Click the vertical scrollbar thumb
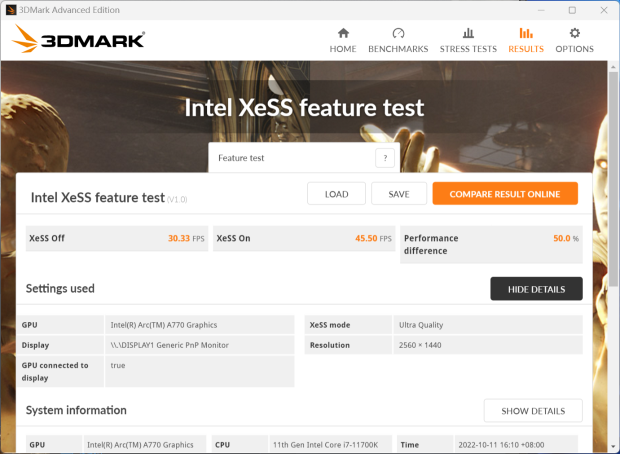Screen dimensions: 620x454 coord(613,179)
